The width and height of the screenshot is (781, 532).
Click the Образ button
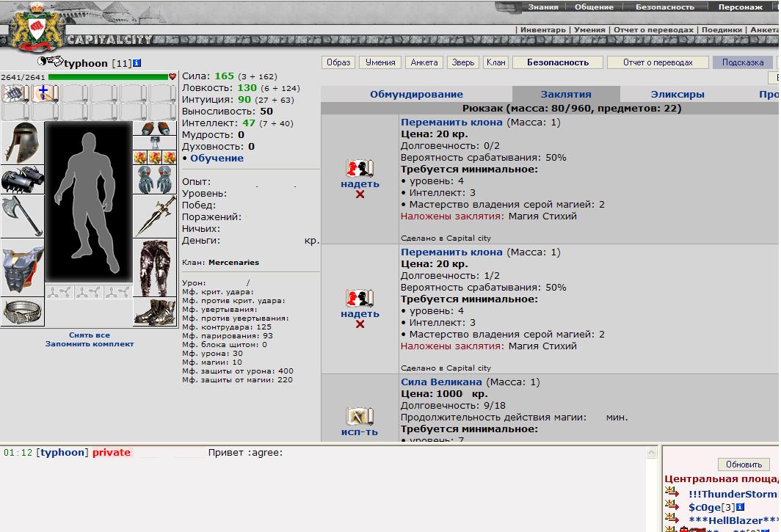pyautogui.click(x=338, y=62)
